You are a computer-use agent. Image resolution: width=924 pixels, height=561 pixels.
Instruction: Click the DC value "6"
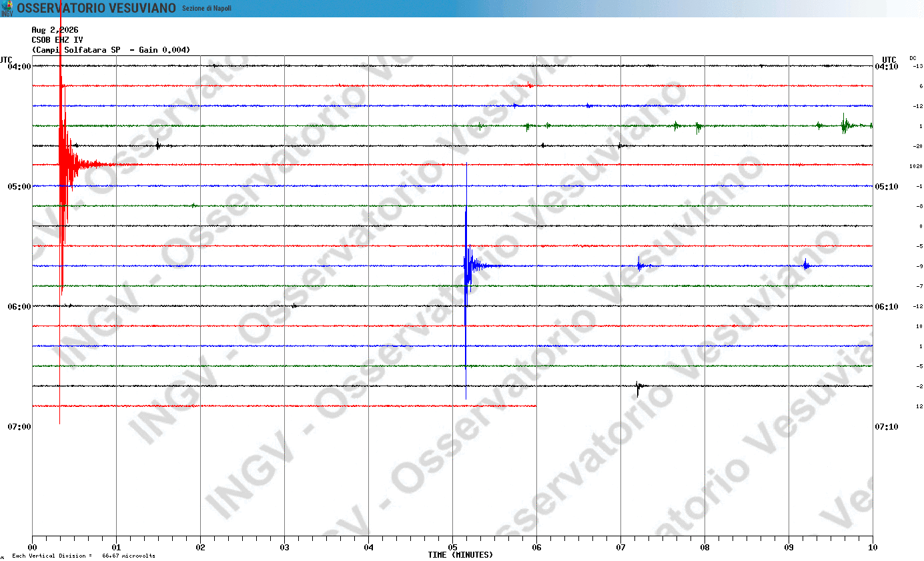tap(921, 86)
